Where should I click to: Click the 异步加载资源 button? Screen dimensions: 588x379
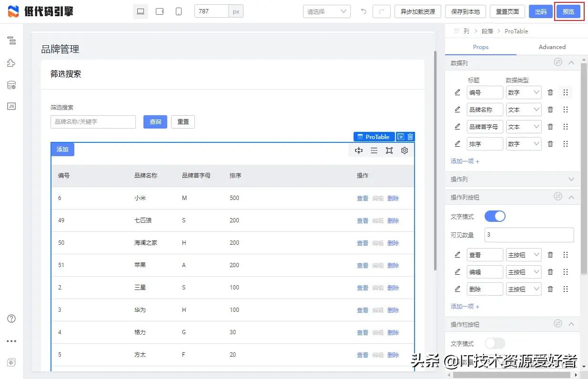pos(418,11)
